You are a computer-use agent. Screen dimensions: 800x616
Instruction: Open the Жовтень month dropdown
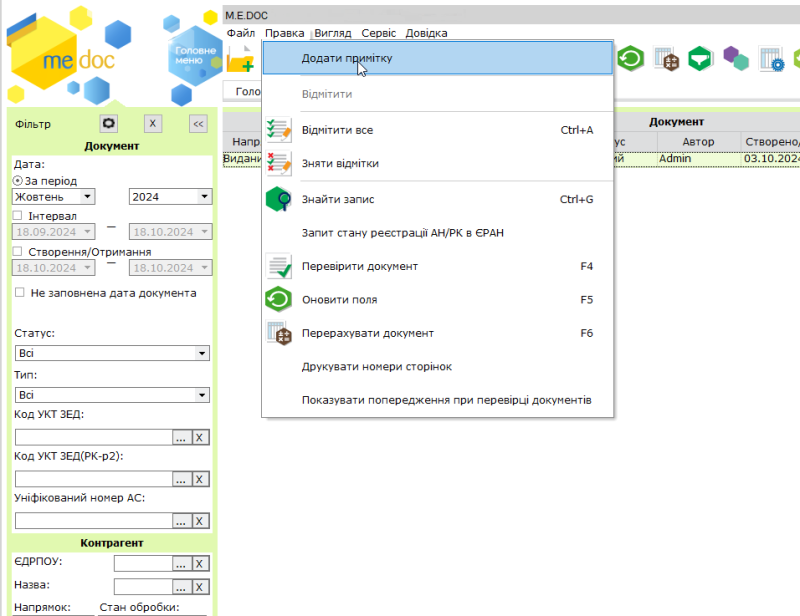[x=87, y=196]
